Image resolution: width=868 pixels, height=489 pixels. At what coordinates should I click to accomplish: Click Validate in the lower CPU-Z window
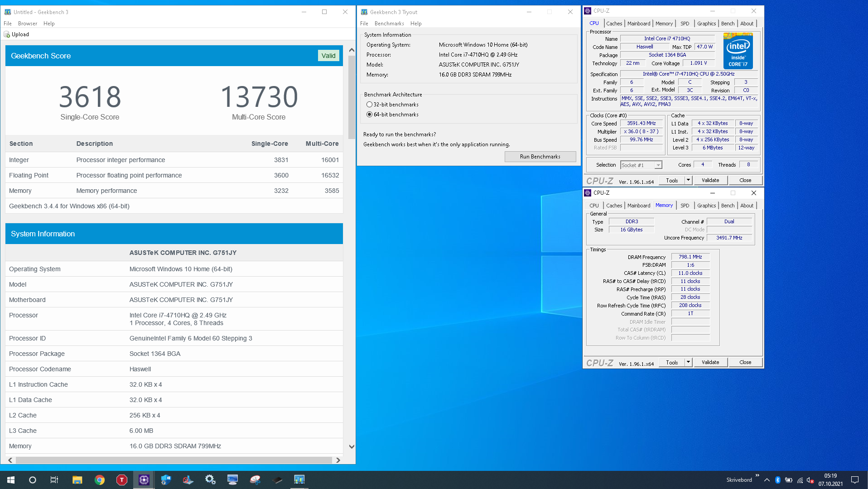point(710,362)
